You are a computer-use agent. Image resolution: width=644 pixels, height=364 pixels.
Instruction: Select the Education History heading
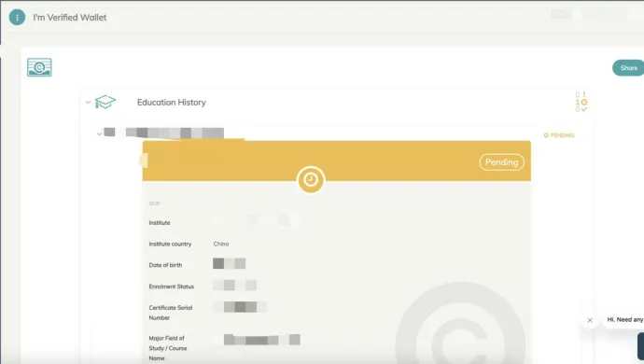pyautogui.click(x=172, y=103)
